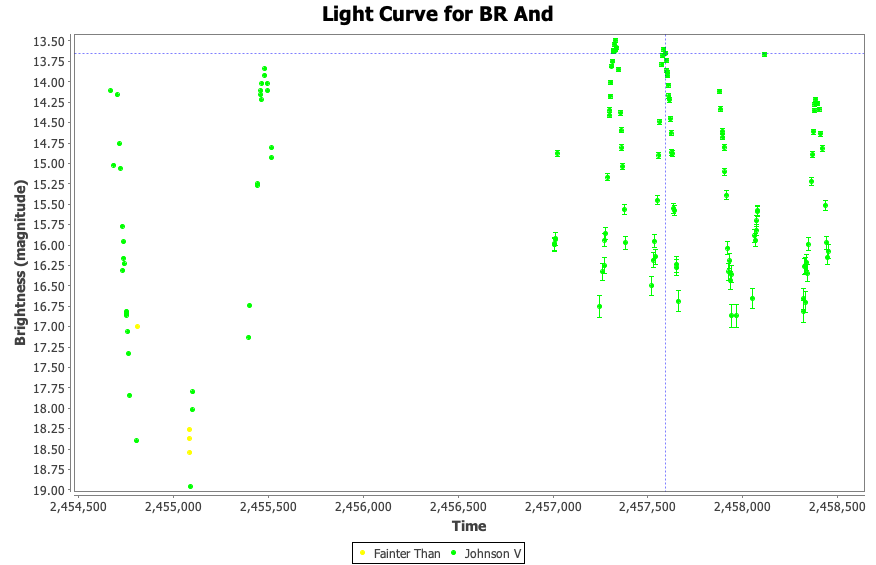Click the 2,456,000 tick label on time axis

(363, 506)
